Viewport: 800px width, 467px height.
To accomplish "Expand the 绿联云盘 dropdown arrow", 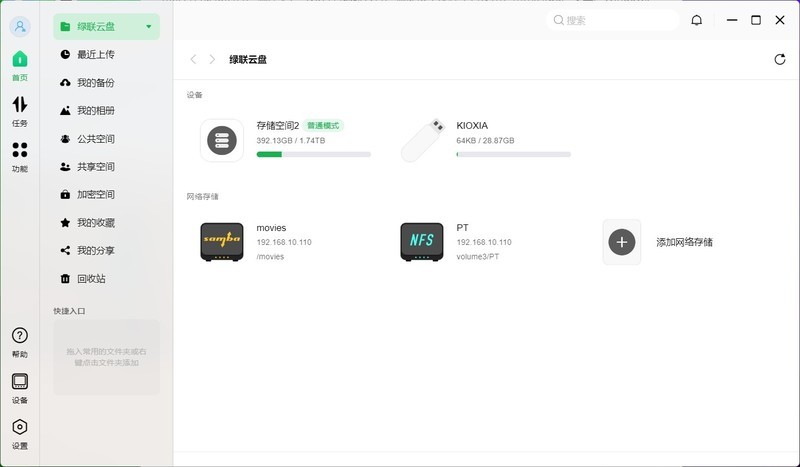I will pos(148,27).
